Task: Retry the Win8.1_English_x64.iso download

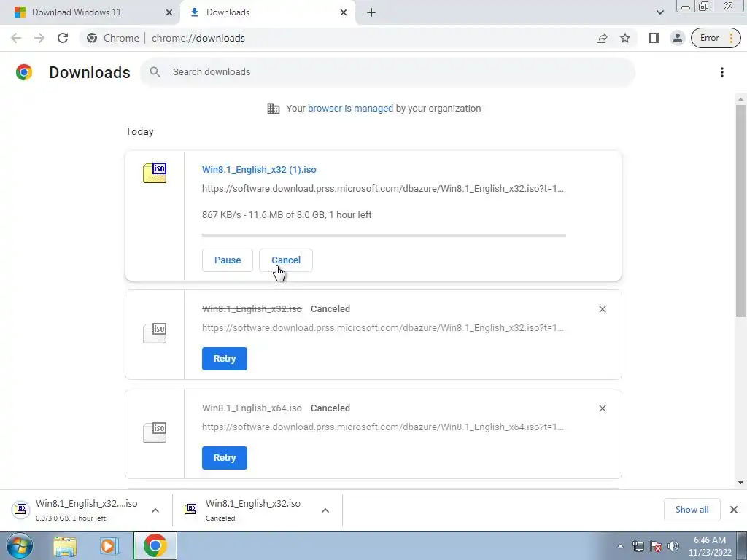Action: pos(225,458)
